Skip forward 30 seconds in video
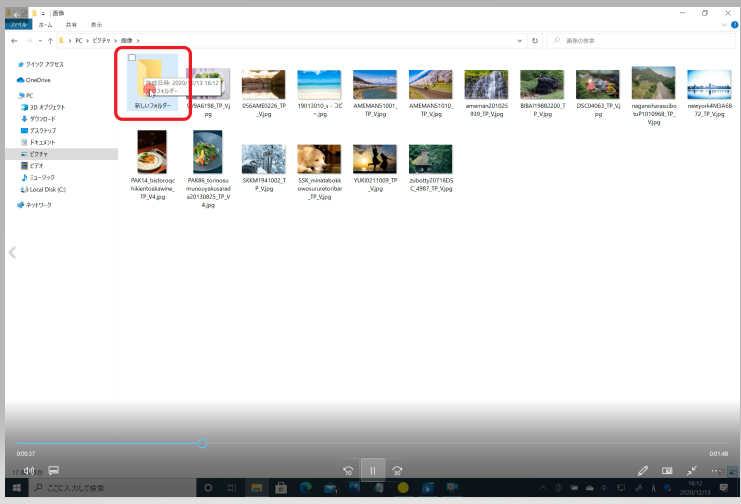This screenshot has width=741, height=504. pyautogui.click(x=397, y=470)
